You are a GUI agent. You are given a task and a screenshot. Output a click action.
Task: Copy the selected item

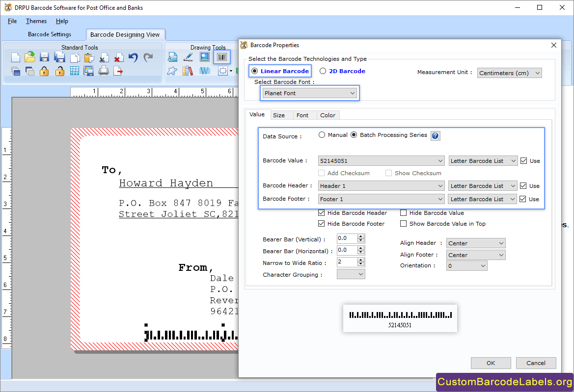75,58
